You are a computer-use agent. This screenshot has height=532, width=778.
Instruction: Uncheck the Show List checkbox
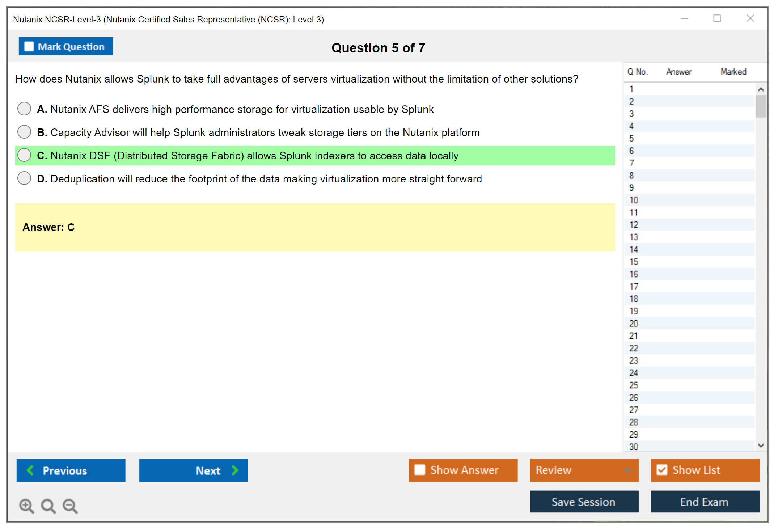coord(662,470)
